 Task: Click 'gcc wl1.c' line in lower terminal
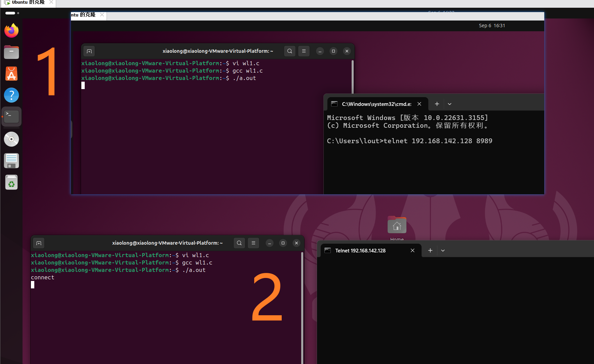122,262
